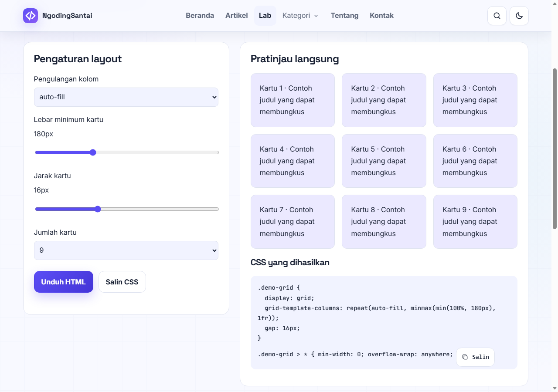Select the Lab nav tab

265,16
